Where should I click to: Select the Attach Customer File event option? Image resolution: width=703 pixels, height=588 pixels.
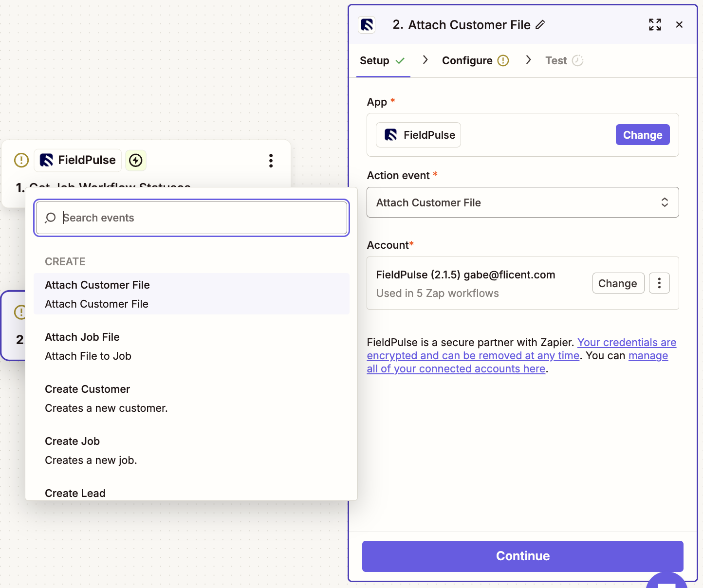click(191, 294)
